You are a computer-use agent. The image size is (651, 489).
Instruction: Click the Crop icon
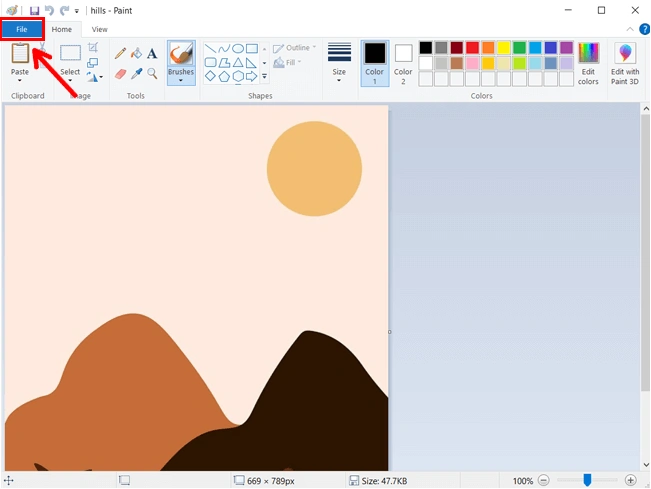93,47
